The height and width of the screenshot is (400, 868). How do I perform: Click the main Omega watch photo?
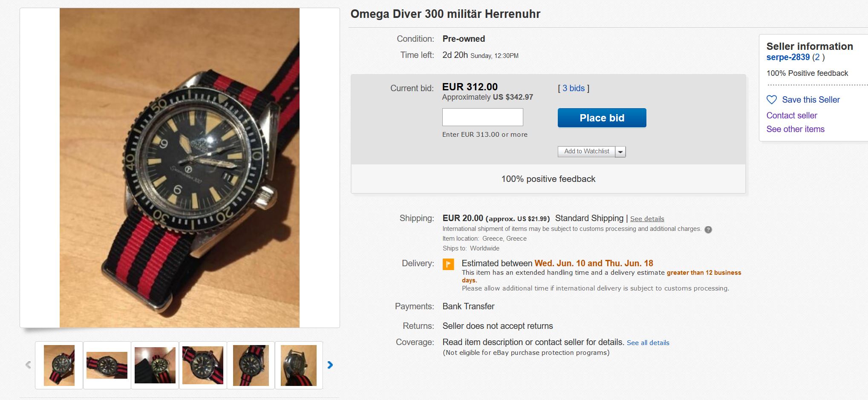[179, 168]
